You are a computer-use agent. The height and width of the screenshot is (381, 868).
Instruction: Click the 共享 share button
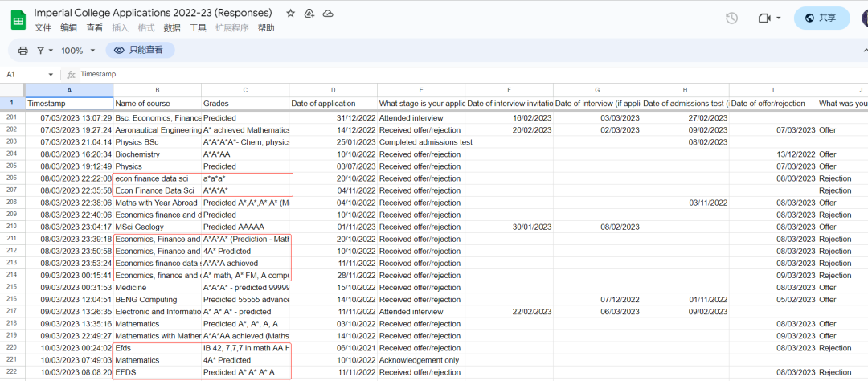tap(821, 18)
